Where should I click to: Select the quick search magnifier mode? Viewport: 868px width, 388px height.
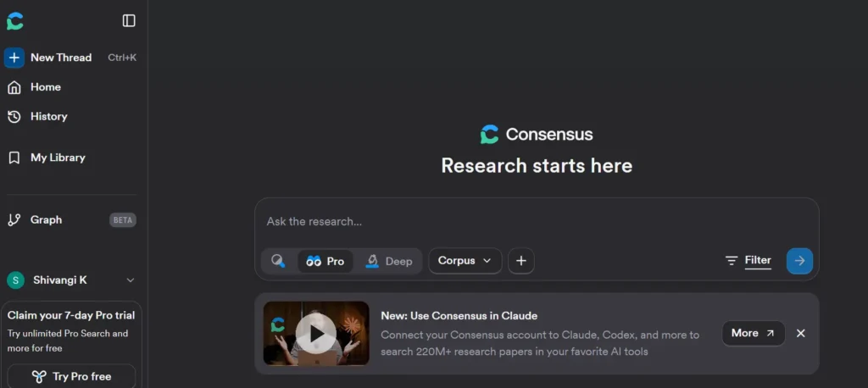[278, 261]
